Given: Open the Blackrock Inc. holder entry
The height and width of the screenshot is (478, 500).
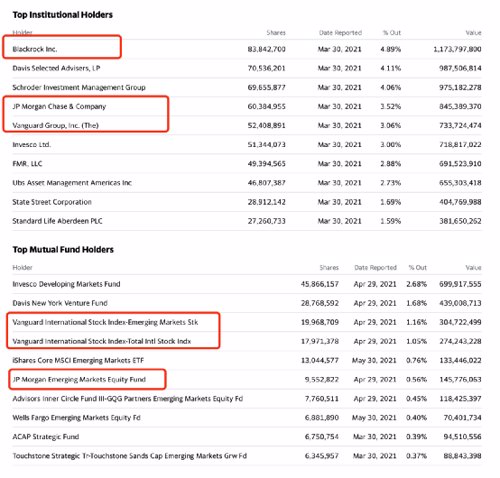Looking at the screenshot, I should point(35,49).
